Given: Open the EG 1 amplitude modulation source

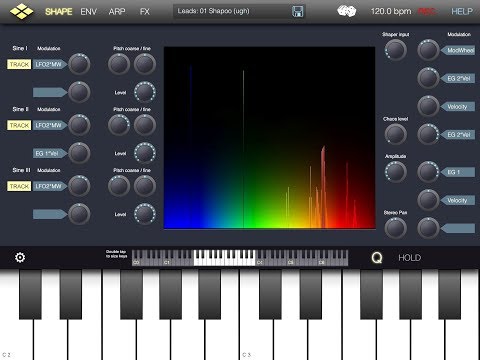Looking at the screenshot, I should (x=458, y=172).
